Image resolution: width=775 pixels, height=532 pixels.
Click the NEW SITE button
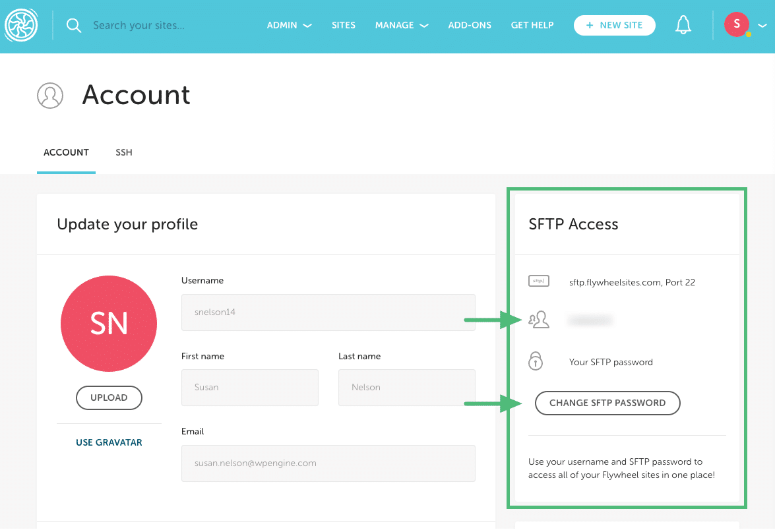614,25
